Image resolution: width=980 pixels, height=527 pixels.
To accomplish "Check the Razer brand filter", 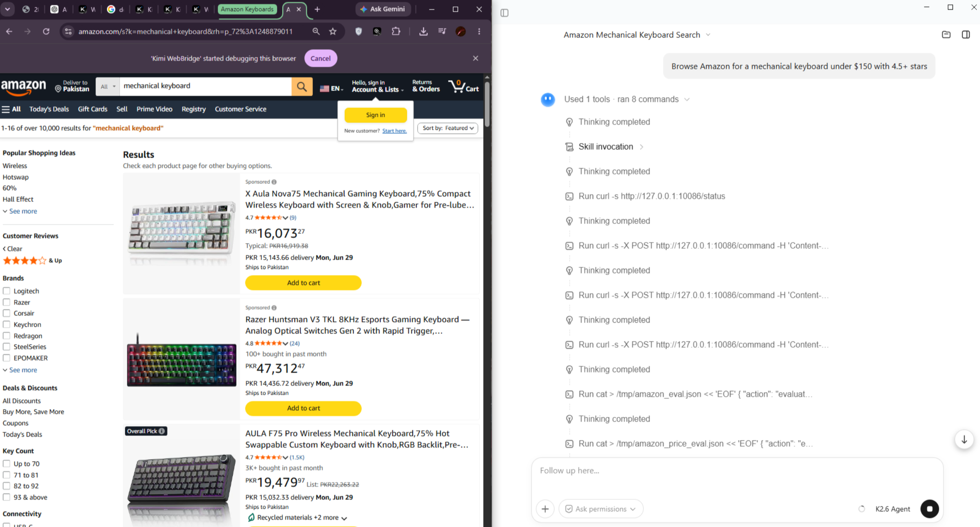I will (x=7, y=302).
